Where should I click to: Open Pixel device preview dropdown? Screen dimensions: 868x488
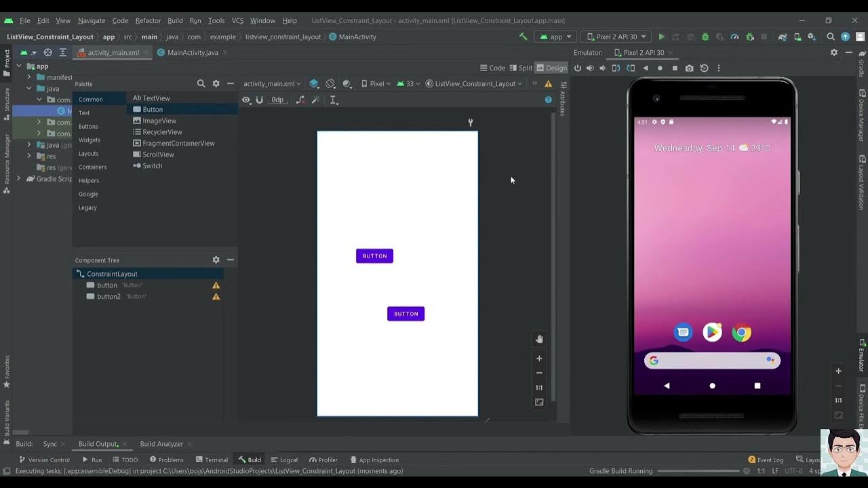(376, 83)
